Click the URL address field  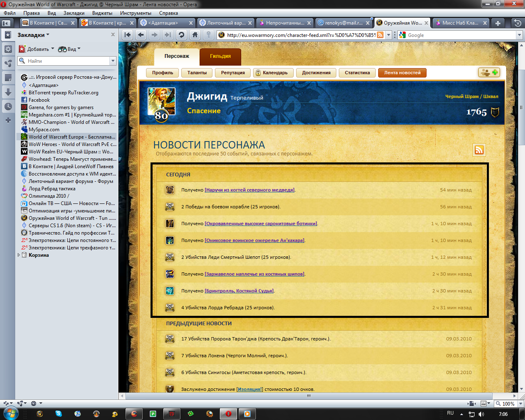301,35
